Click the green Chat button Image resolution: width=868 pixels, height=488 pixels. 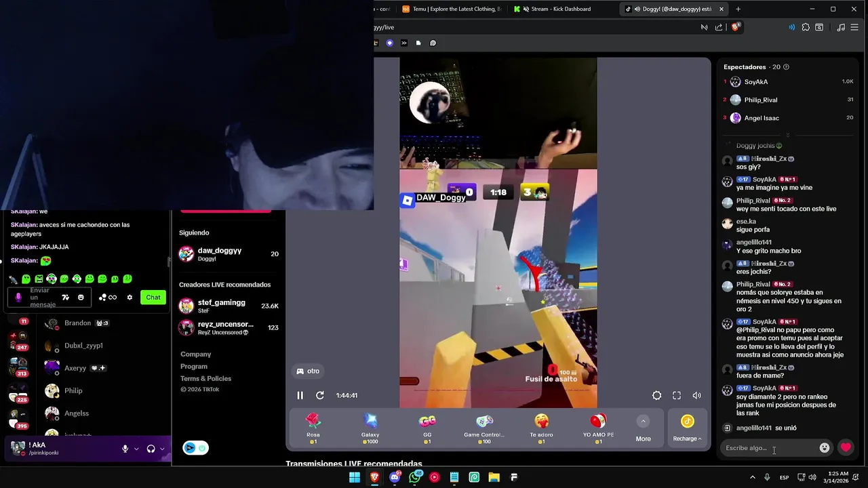click(153, 297)
